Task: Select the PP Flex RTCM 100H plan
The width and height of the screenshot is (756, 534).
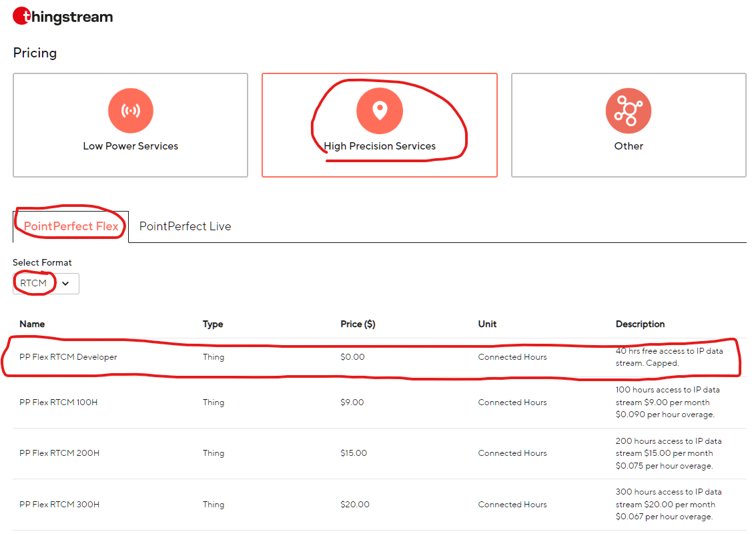Action: (59, 403)
